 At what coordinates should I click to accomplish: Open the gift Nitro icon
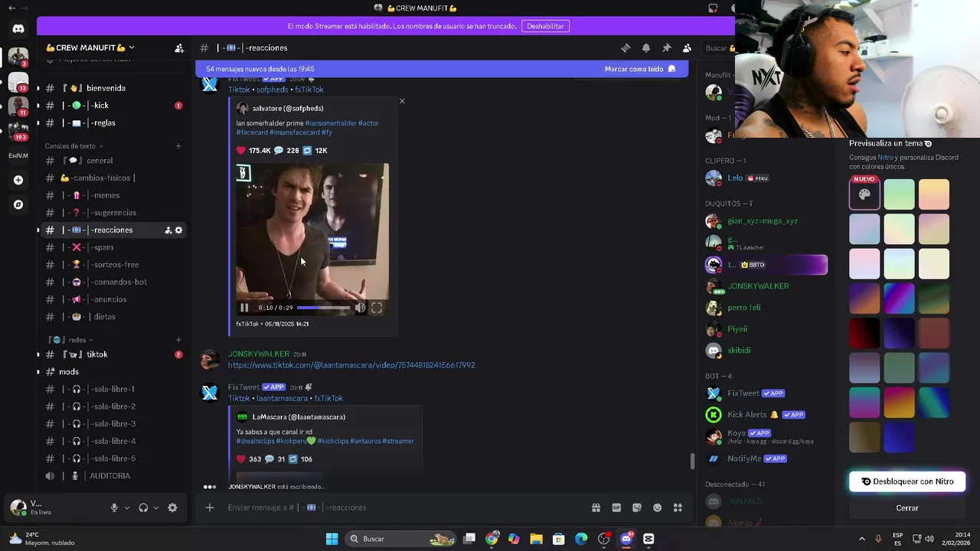pos(596,507)
